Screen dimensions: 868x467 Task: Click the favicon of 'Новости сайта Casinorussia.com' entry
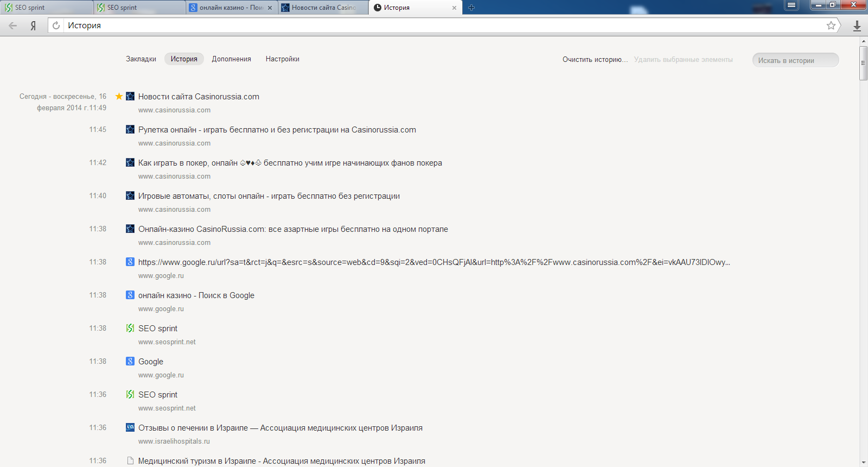click(130, 96)
